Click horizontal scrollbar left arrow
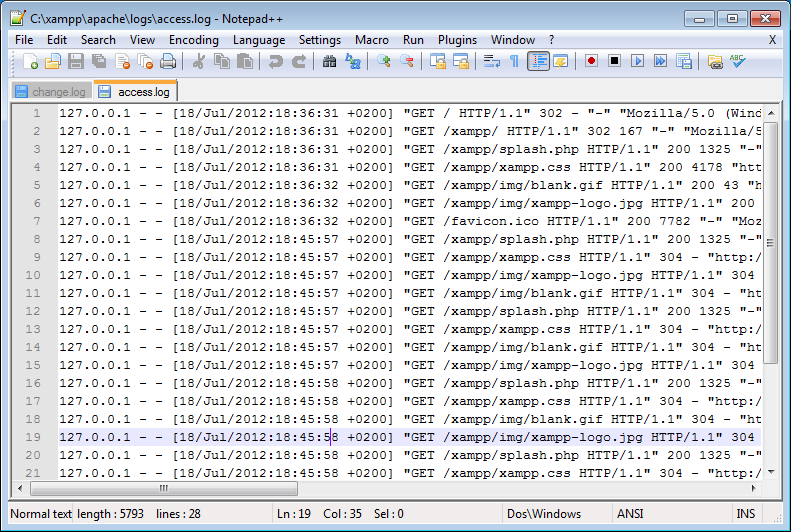Viewport: 791px width, 532px height. point(20,488)
